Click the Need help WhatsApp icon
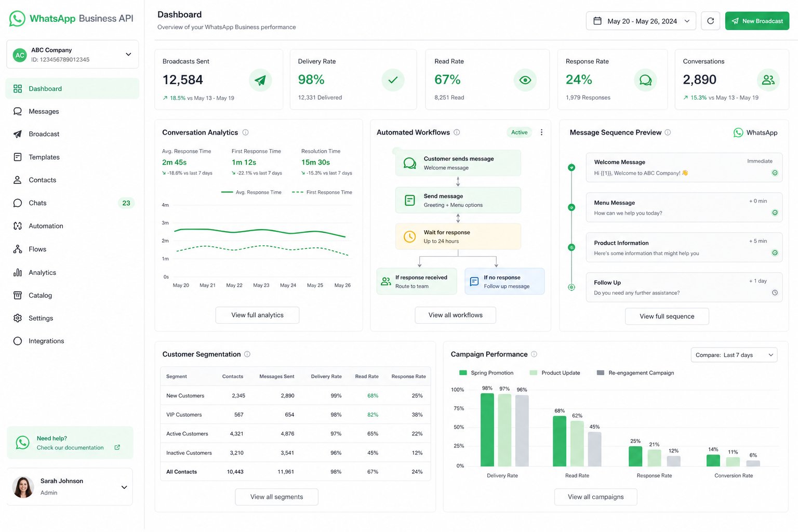This screenshot has width=798, height=532. (x=22, y=443)
